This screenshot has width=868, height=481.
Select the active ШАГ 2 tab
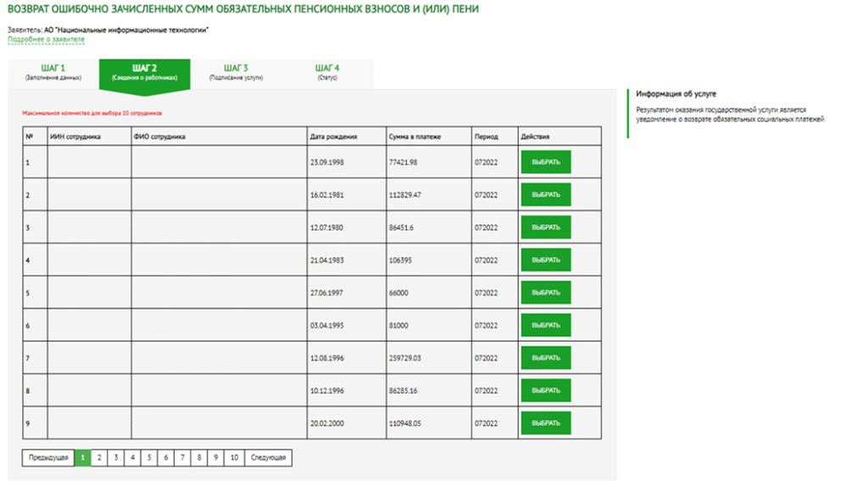pyautogui.click(x=144, y=72)
